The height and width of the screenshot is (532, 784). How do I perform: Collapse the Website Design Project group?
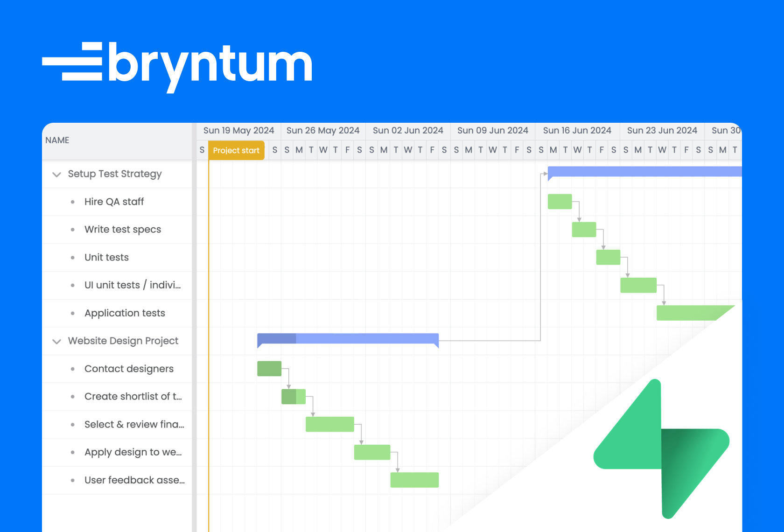56,341
